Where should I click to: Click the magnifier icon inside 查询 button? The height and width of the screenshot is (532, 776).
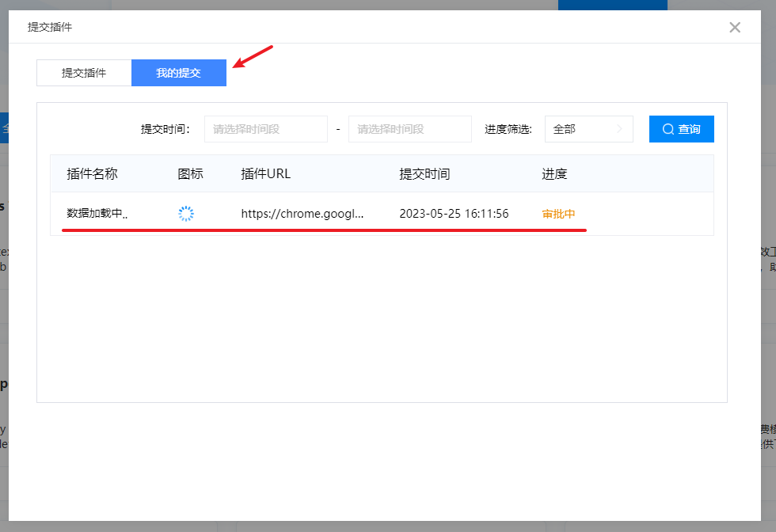tap(668, 129)
